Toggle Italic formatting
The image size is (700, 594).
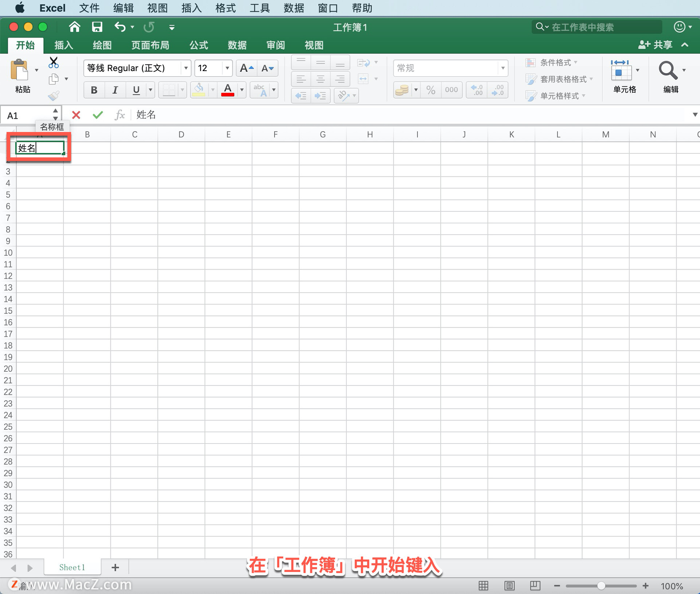(115, 90)
